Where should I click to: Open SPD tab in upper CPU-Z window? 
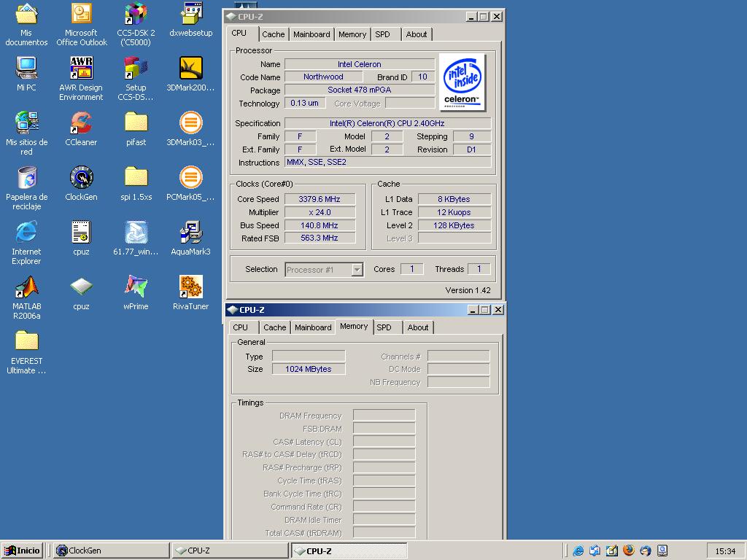tap(384, 34)
